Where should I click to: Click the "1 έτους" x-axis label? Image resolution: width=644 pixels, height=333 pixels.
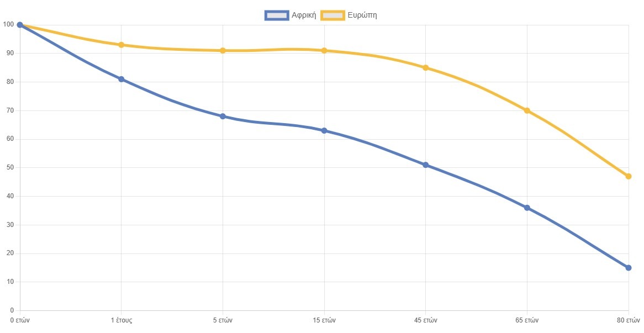[x=121, y=320]
